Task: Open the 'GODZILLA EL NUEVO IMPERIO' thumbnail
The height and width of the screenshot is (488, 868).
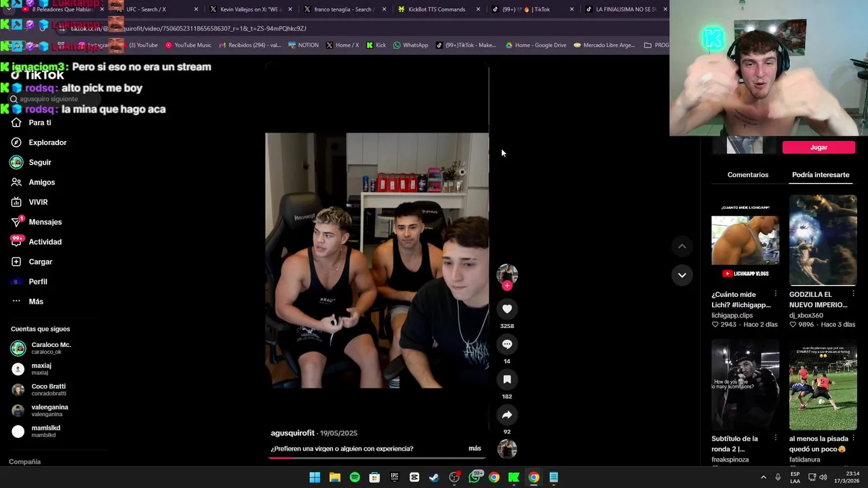Action: coord(823,240)
